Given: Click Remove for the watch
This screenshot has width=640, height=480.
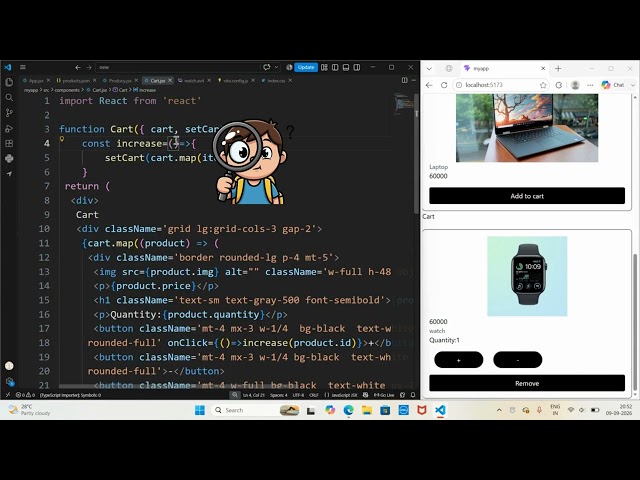Looking at the screenshot, I should pos(527,383).
